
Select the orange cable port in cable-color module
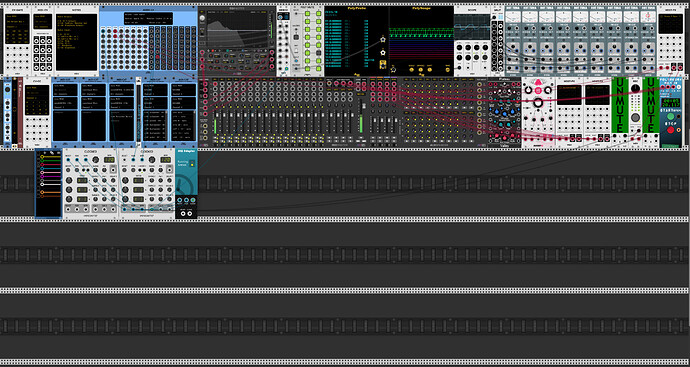point(42,192)
